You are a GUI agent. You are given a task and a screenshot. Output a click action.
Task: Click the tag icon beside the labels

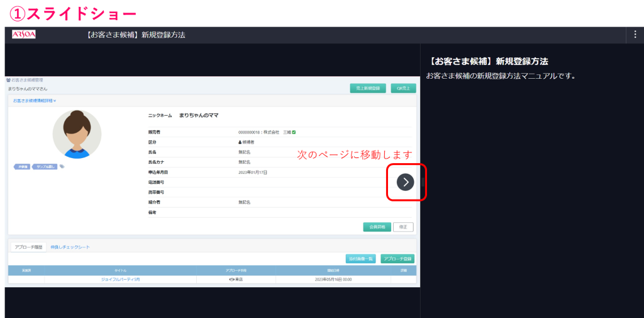click(x=62, y=167)
